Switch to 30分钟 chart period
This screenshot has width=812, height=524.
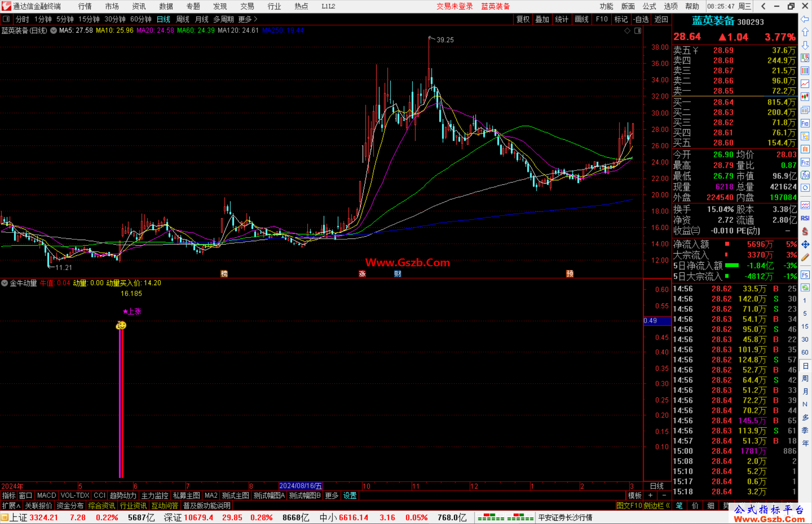point(115,19)
